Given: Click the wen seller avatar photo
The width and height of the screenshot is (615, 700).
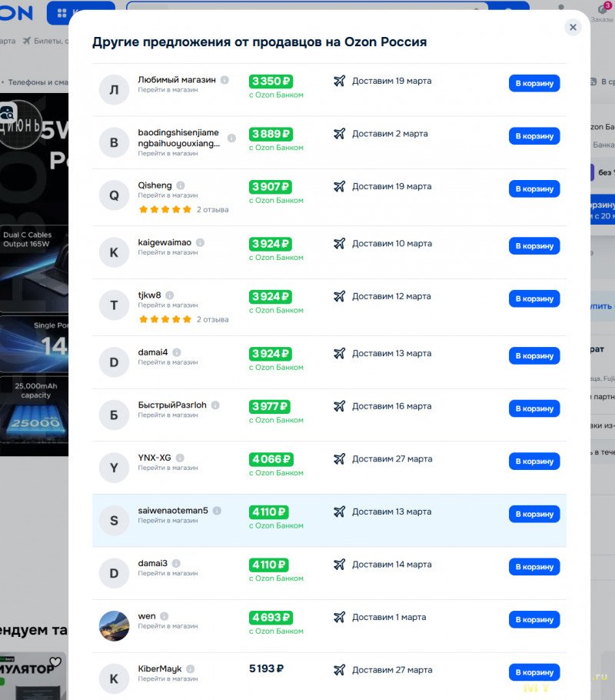Looking at the screenshot, I should coord(115,626).
